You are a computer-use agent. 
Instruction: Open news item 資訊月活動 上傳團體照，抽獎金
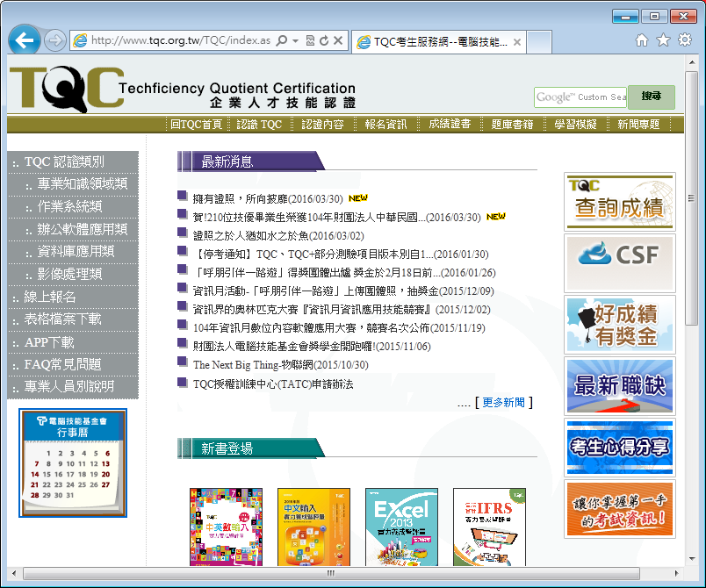pos(343,291)
